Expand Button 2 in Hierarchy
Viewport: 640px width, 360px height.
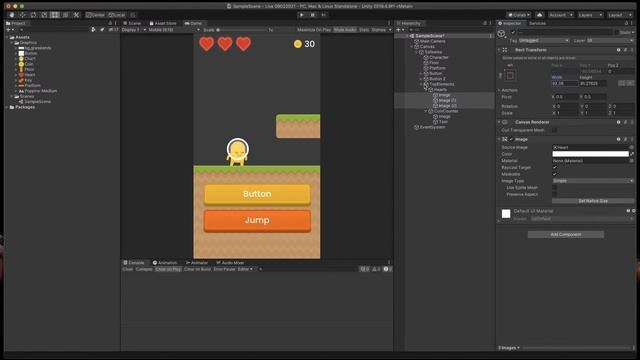[421, 79]
